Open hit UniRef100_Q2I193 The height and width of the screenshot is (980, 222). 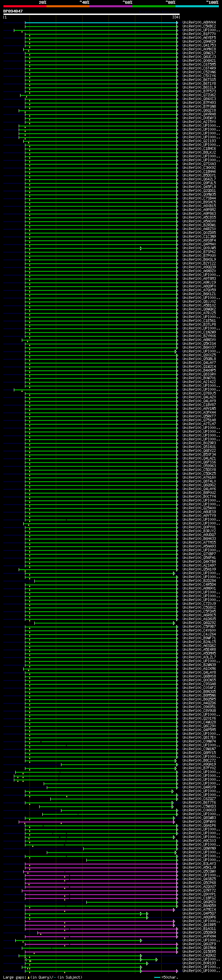coord(199,141)
